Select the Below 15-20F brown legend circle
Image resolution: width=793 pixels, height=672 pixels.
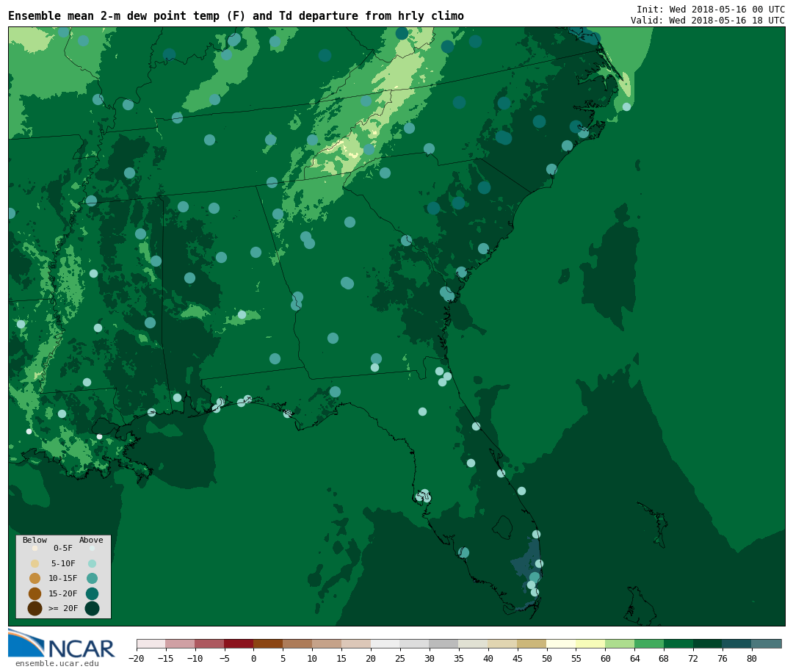tap(35, 593)
